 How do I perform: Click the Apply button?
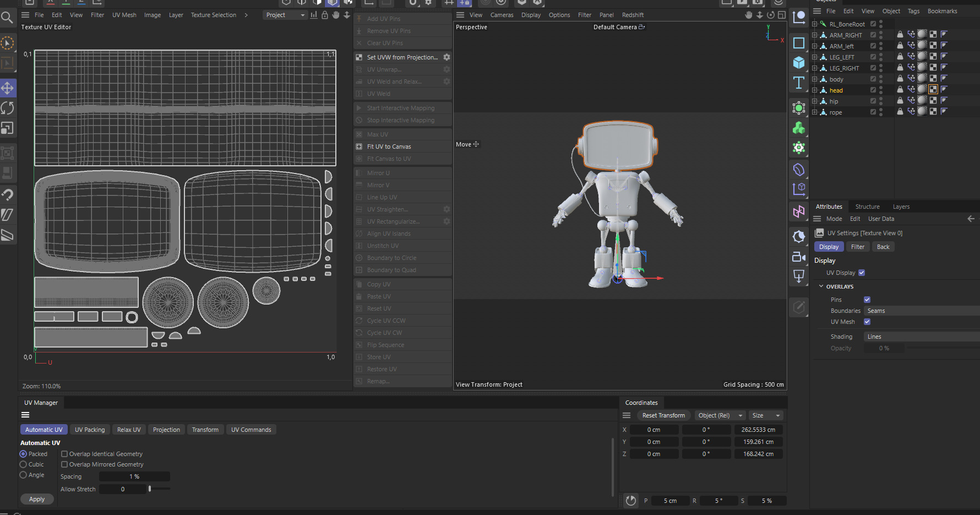(x=37, y=499)
